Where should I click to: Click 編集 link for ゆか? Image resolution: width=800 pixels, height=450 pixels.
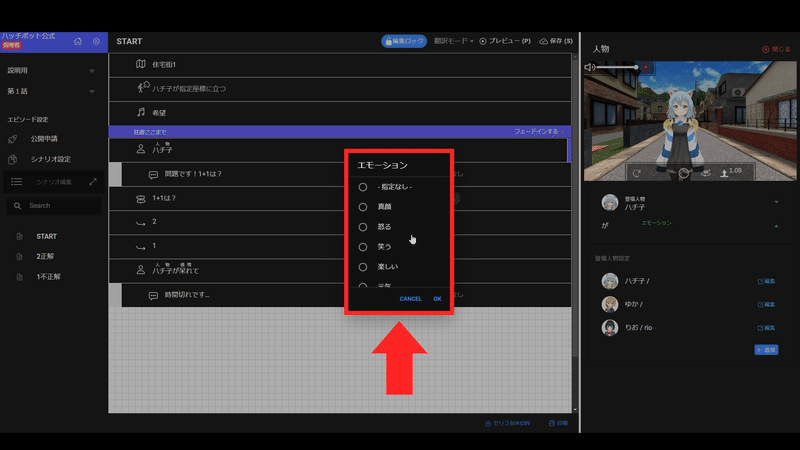[766, 305]
